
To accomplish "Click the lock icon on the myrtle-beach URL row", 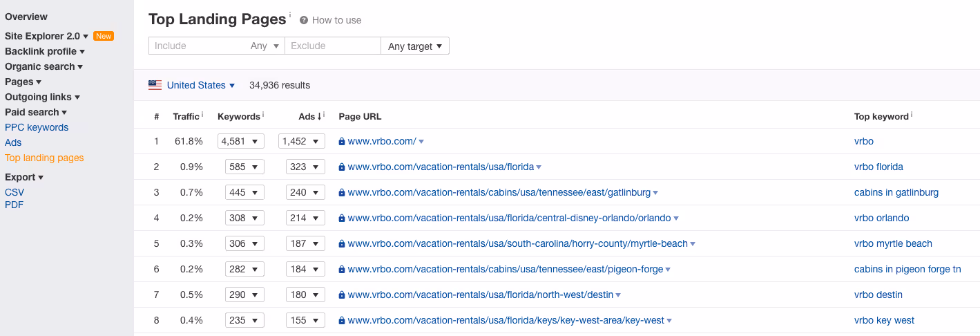I will 342,244.
